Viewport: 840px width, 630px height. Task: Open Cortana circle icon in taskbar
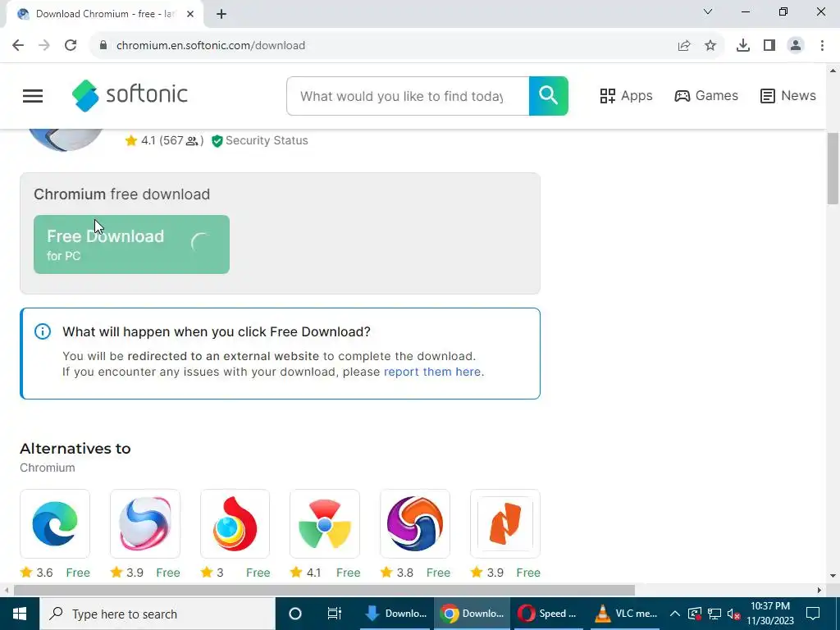pos(295,614)
